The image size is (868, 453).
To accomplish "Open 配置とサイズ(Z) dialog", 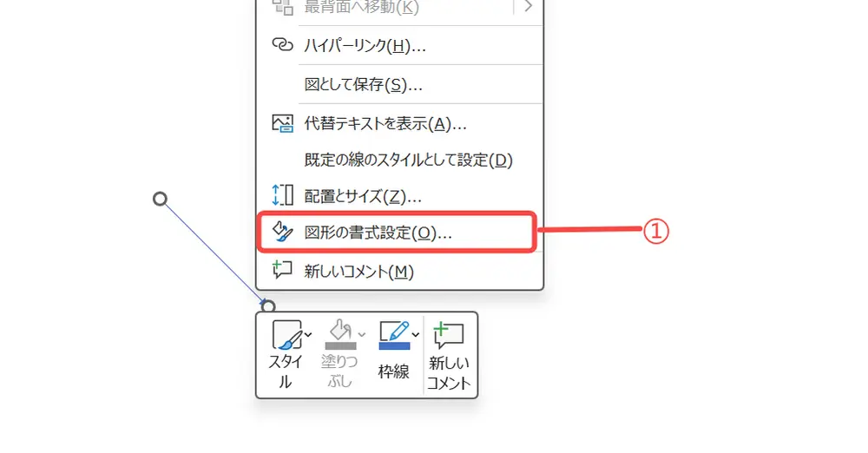I will 399,196.
